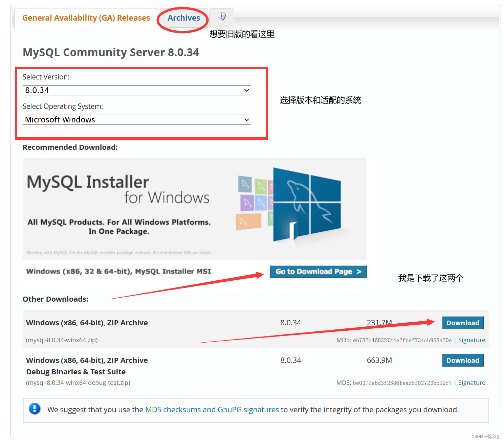The height and width of the screenshot is (442, 504).
Task: Click the Other Downloads: heading
Action: [56, 299]
